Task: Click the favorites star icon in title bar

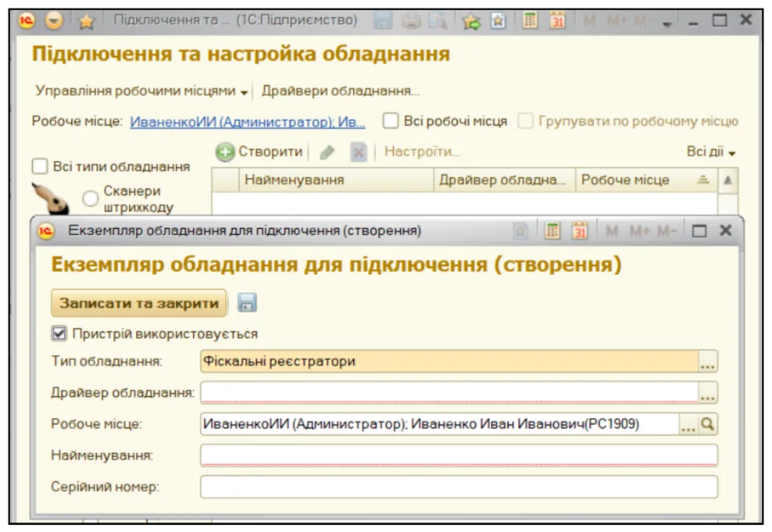Action: click(x=86, y=21)
